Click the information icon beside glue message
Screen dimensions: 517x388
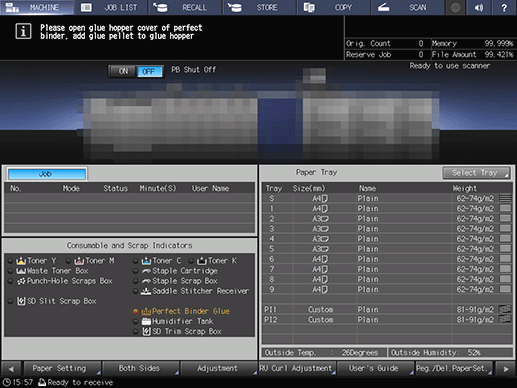click(x=23, y=31)
